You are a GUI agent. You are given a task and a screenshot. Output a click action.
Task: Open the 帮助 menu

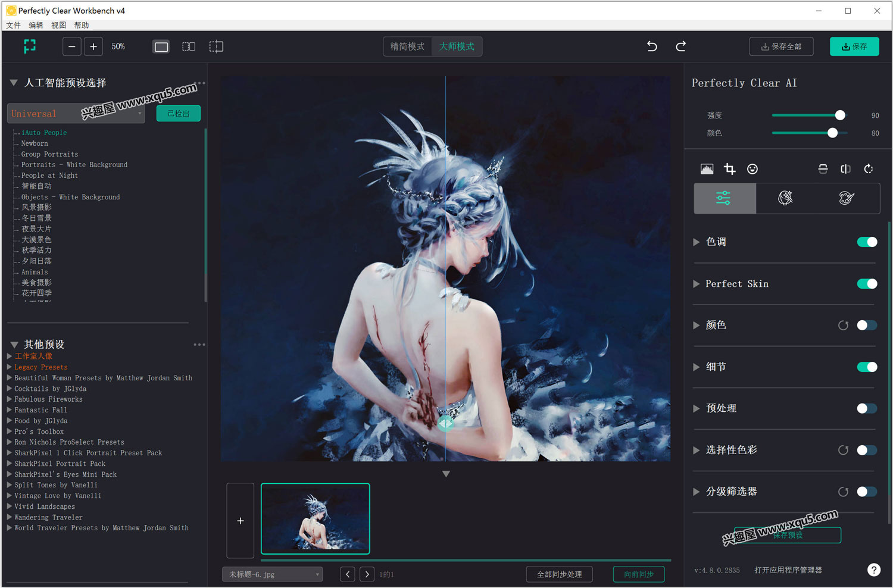click(82, 25)
